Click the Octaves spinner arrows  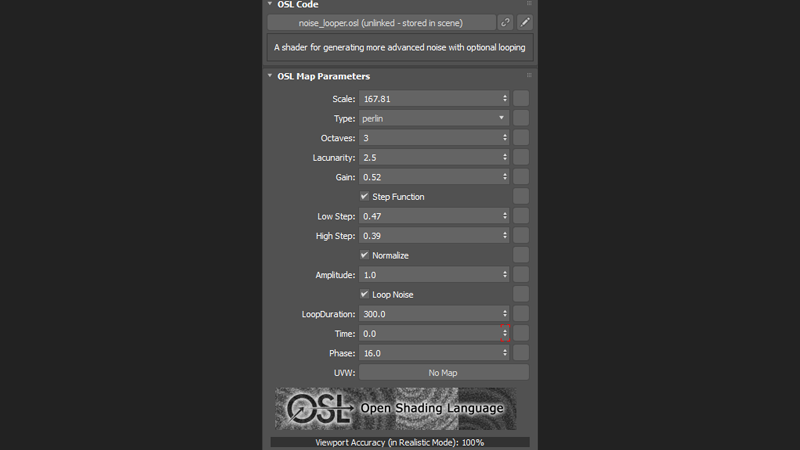505,138
